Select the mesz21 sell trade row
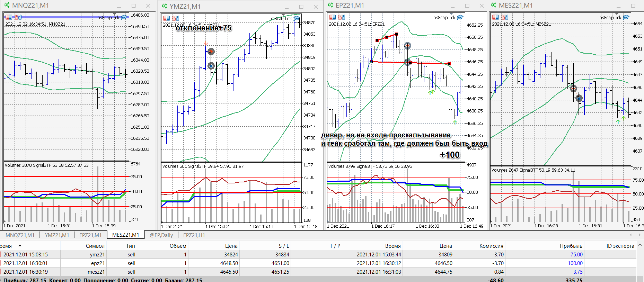The height and width of the screenshot is (282, 644). [x=318, y=272]
